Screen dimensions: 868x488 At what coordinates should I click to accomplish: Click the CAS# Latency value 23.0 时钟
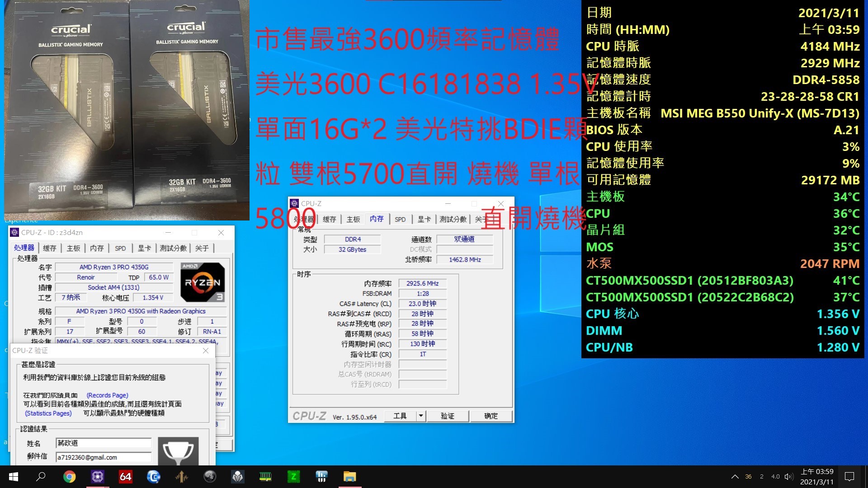[422, 304]
